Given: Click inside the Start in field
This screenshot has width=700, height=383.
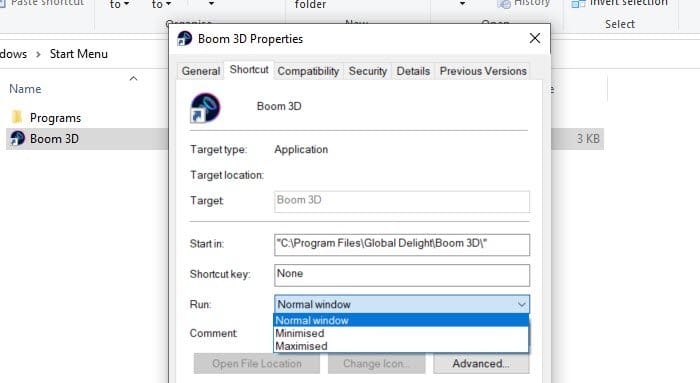Looking at the screenshot, I should coord(402,245).
